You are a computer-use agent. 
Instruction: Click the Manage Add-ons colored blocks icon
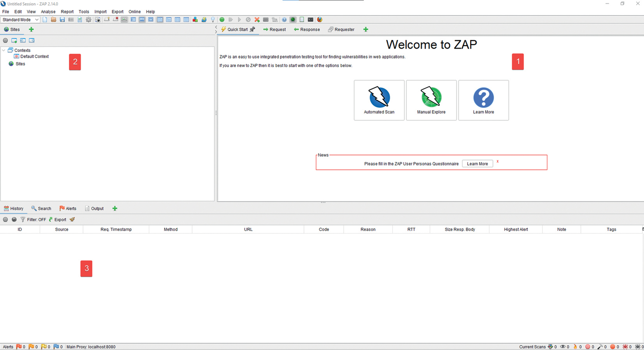[x=195, y=19]
